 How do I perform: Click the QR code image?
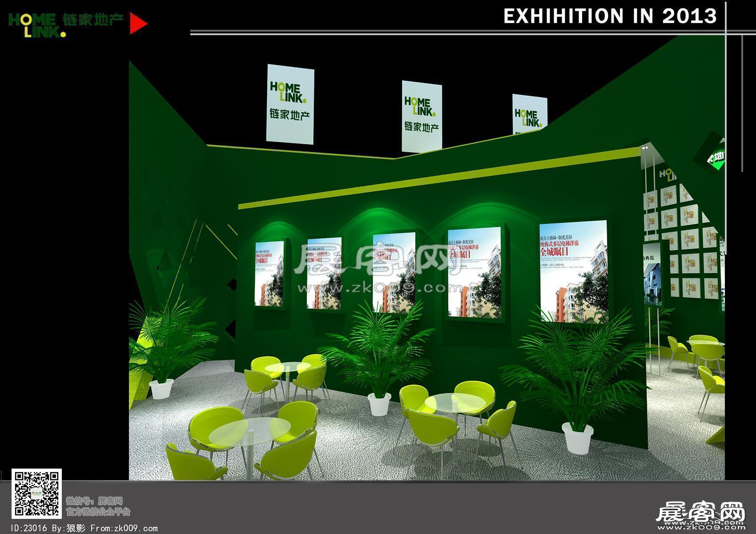pyautogui.click(x=36, y=494)
